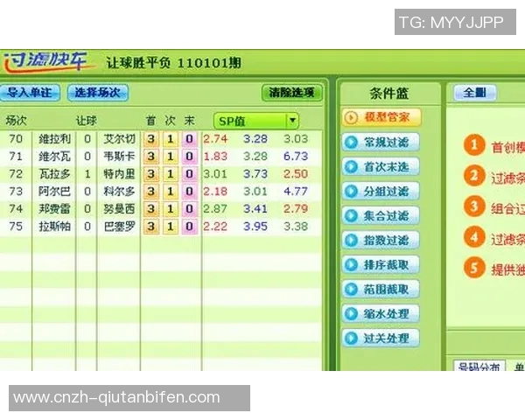Click team name 韦斯卡 in row 71
Viewport: 525px width, 420px height.
pos(119,156)
